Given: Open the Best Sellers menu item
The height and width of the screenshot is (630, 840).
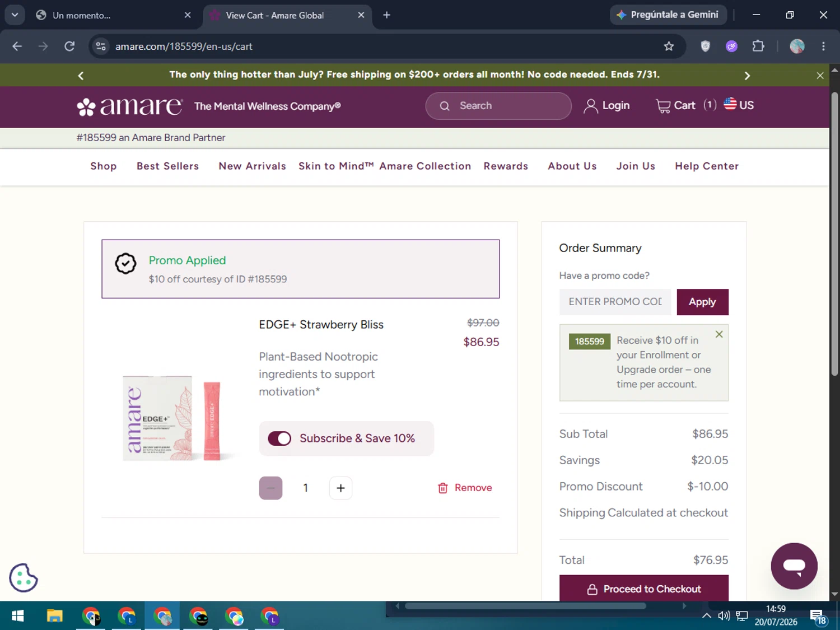Looking at the screenshot, I should 168,166.
